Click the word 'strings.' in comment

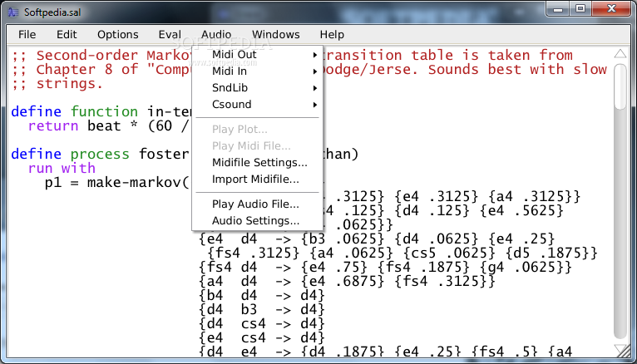70,84
